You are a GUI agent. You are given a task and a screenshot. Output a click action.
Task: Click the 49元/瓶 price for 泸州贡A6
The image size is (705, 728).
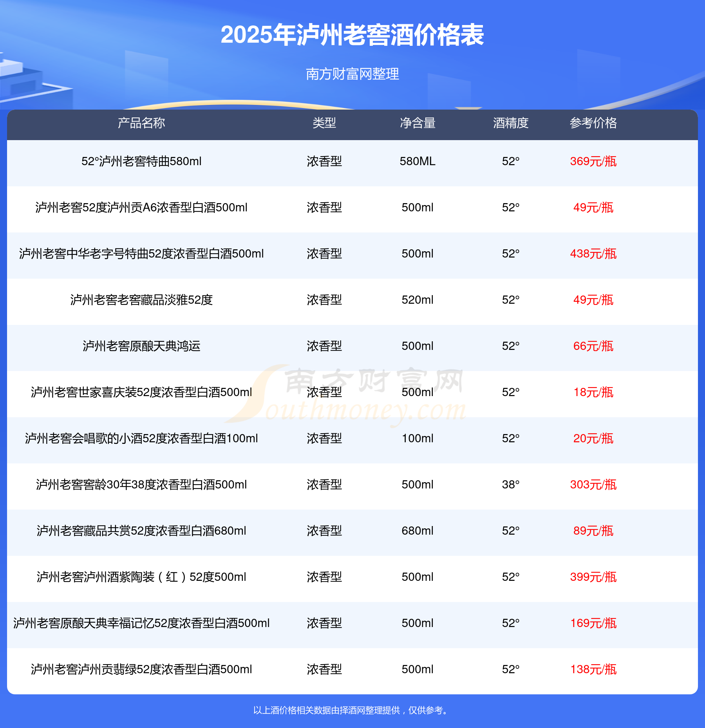pyautogui.click(x=593, y=207)
